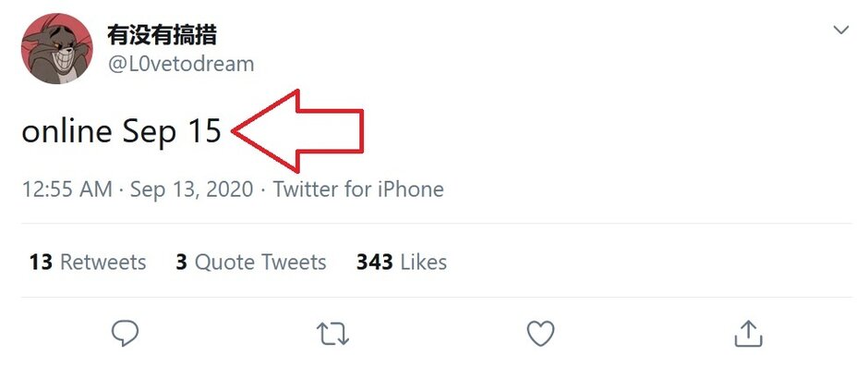Like the tweet with heart icon
The image size is (868, 367).
(x=540, y=334)
